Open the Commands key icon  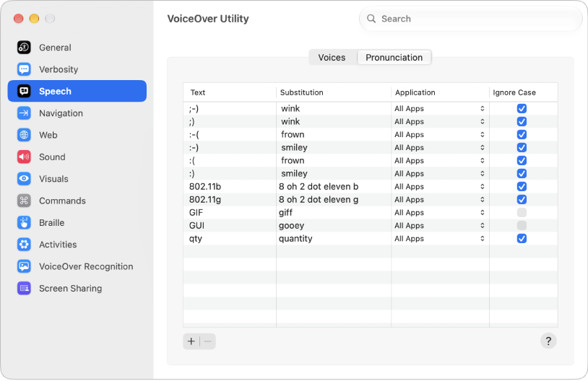(24, 201)
